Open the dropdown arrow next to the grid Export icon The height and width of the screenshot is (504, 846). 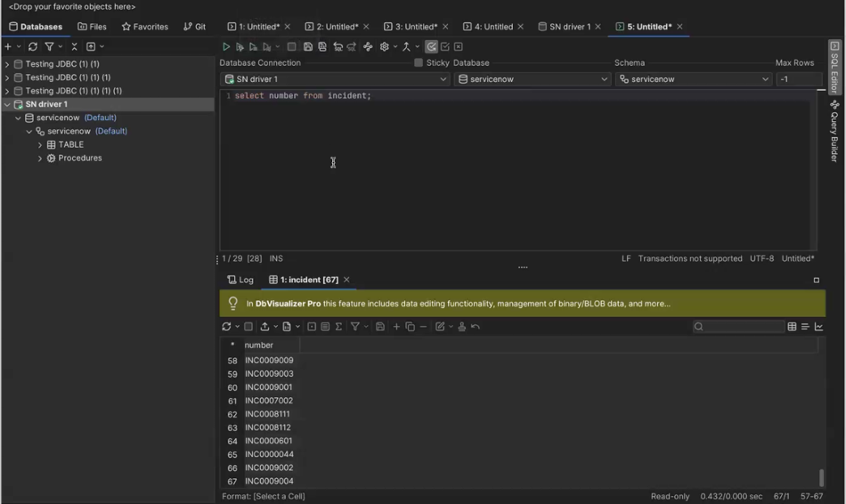(275, 327)
